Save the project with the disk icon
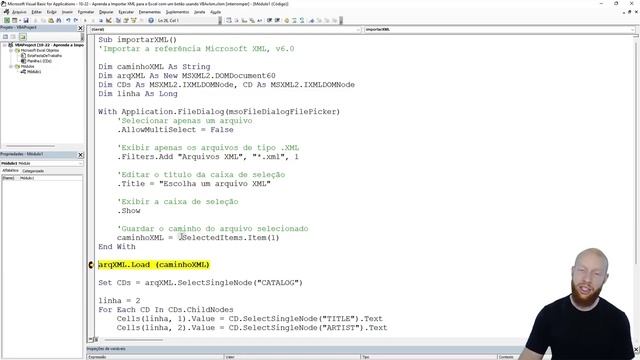The height and width of the screenshot is (360, 640). point(26,20)
